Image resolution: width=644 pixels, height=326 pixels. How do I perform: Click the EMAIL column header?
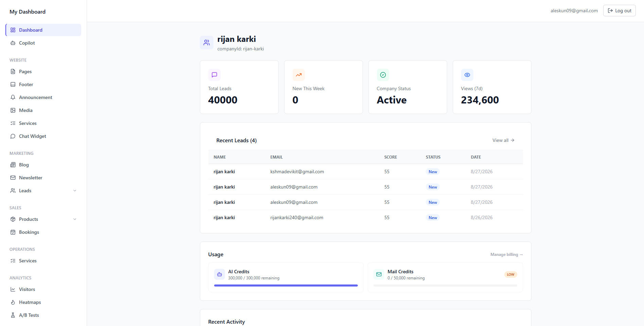(x=276, y=157)
